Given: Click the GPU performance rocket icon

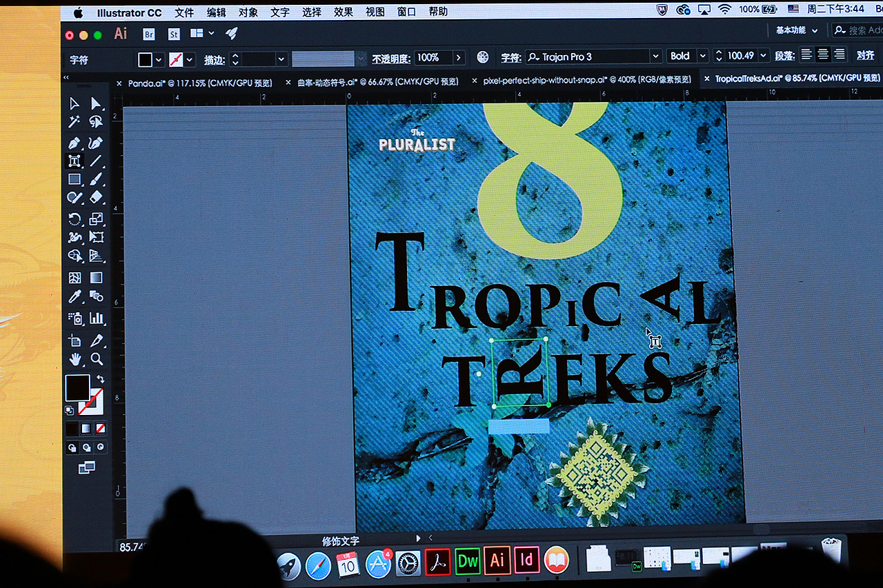Looking at the screenshot, I should (x=232, y=33).
